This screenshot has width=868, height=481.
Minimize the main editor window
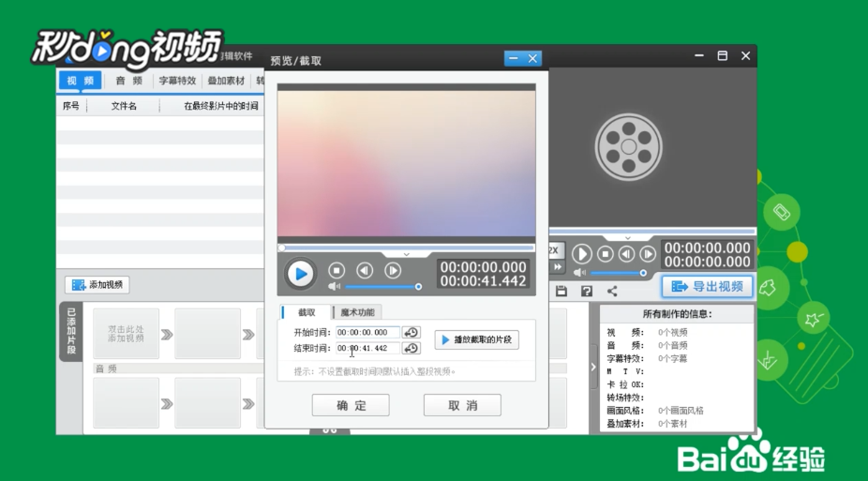pyautogui.click(x=699, y=55)
